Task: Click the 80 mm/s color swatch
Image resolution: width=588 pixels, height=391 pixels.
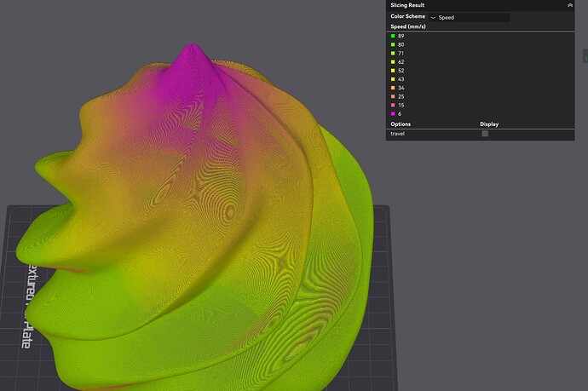Action: click(393, 44)
